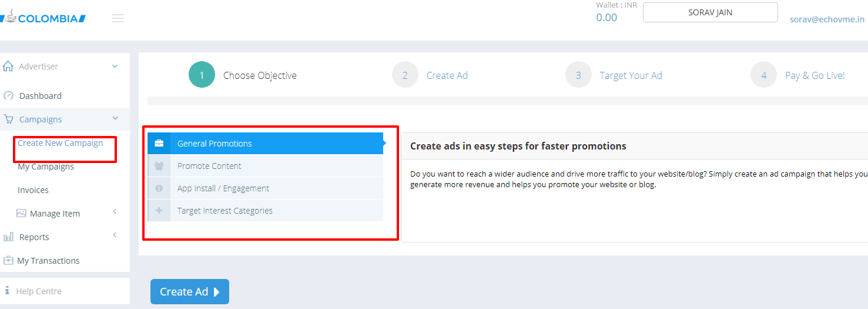868x309 pixels.
Task: Click the General Promotions briefcase icon
Action: click(159, 144)
